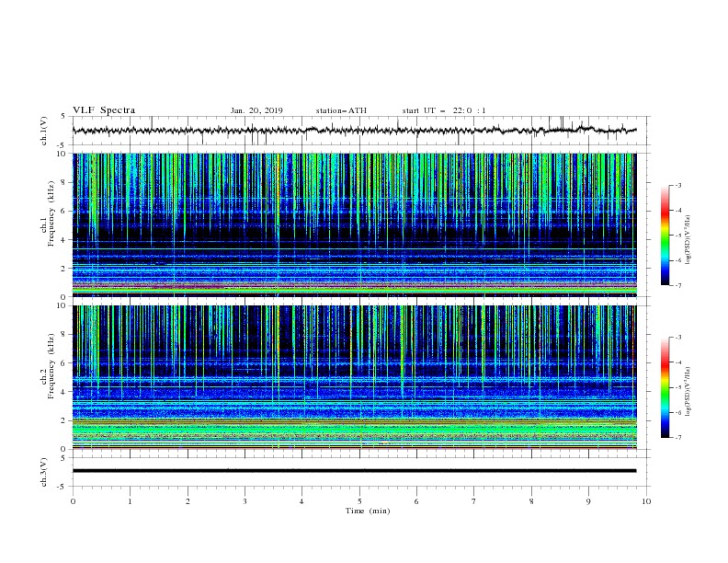Click the time axis tick label "3"

click(245, 501)
